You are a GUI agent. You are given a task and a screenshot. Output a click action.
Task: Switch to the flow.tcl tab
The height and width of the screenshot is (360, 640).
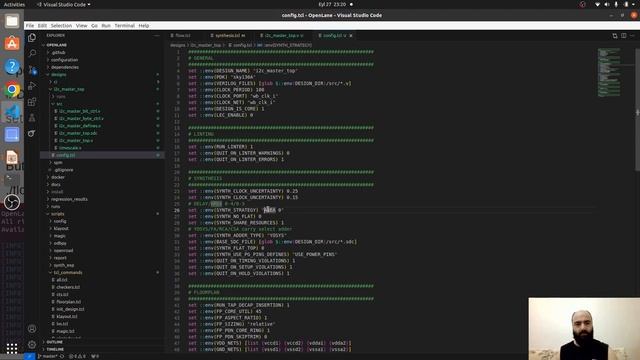coord(182,36)
